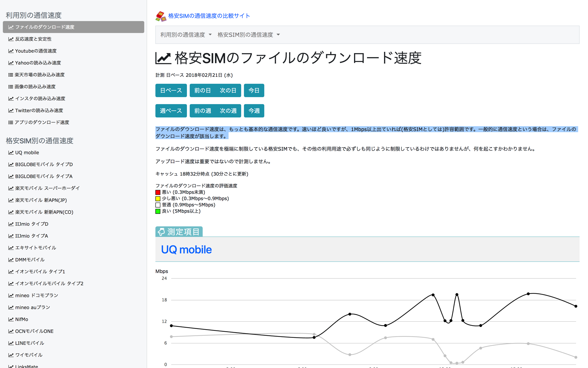Click chart icon beside Yahooの読み込み速度
Viewport: 588px width, 368px height.
click(11, 63)
